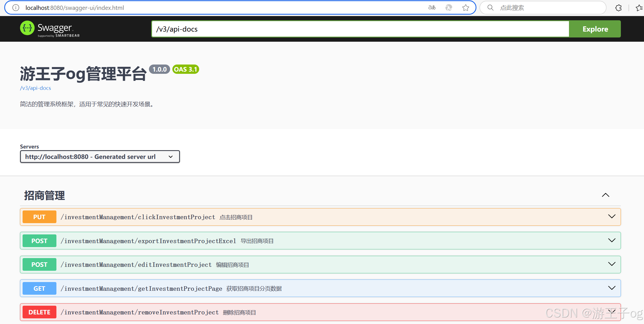
Task: Open the favorites list icon
Action: click(639, 8)
